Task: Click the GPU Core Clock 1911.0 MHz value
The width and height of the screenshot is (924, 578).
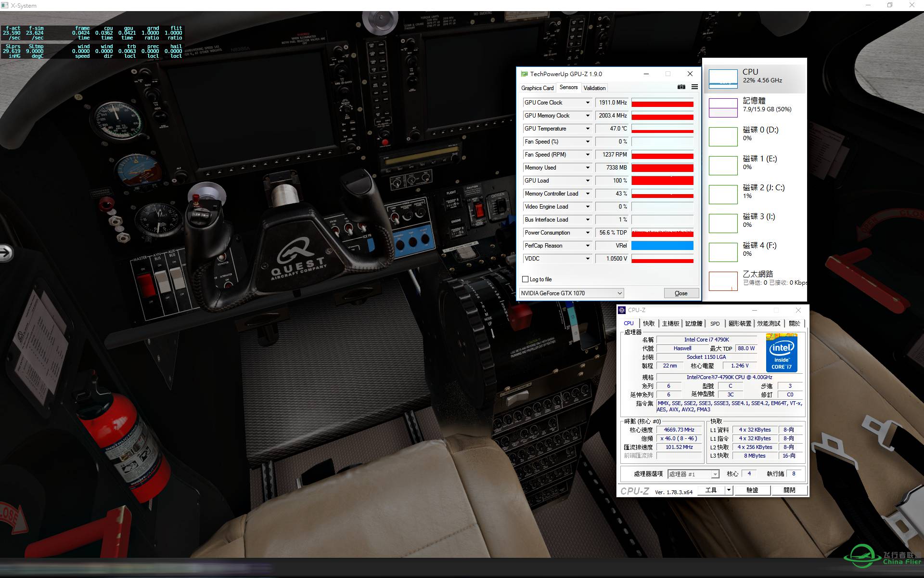Action: [x=612, y=103]
